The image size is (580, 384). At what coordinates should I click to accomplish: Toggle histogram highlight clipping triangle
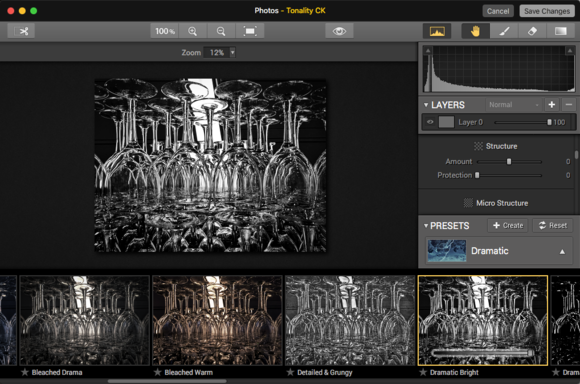pyautogui.click(x=570, y=51)
